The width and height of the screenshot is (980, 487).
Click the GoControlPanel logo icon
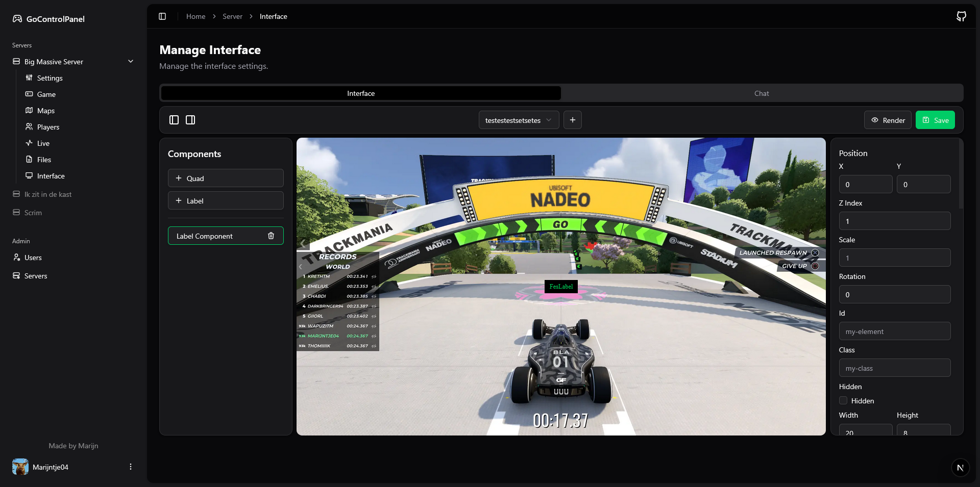point(17,19)
